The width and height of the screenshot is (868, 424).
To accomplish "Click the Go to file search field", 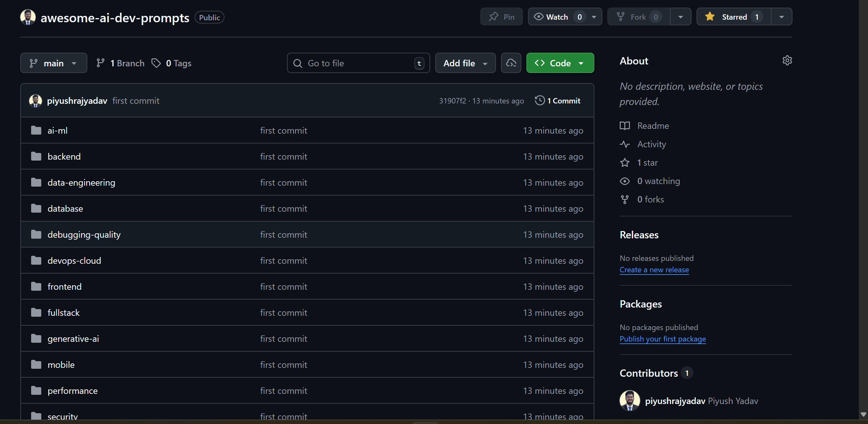I will [357, 63].
